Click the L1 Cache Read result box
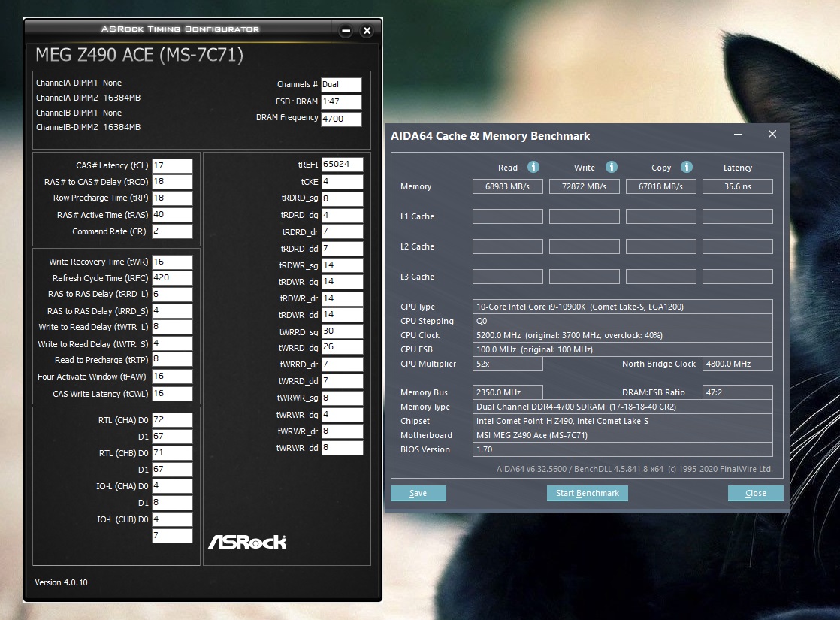This screenshot has width=840, height=620. tap(507, 216)
